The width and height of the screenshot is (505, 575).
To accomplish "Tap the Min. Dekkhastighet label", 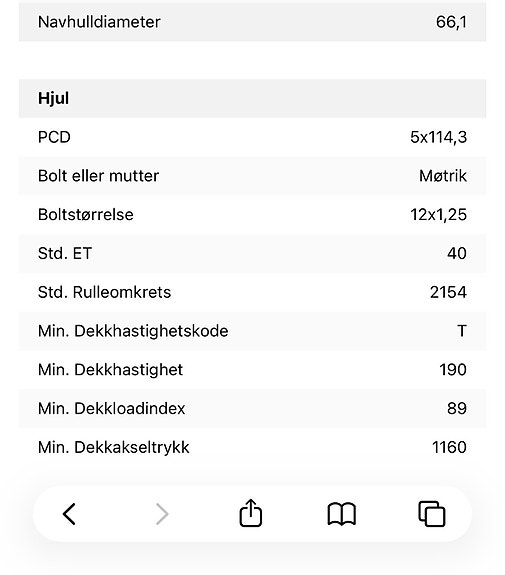I will [x=110, y=370].
